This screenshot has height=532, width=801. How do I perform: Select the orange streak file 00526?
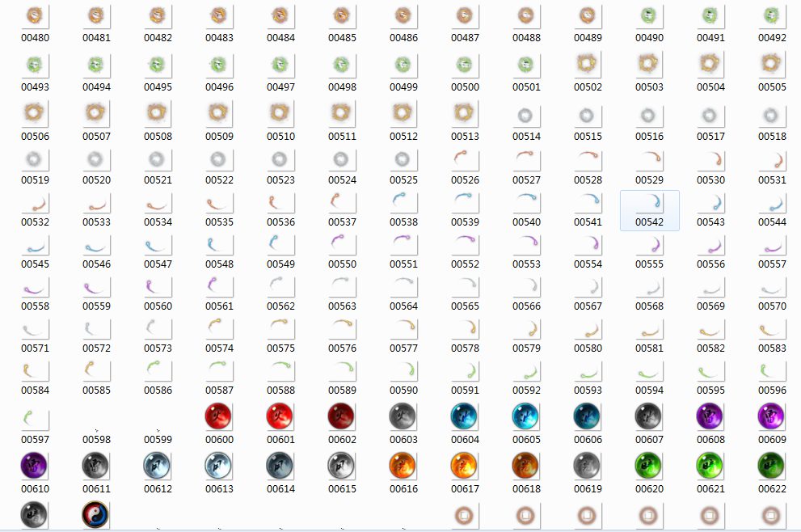(464, 160)
